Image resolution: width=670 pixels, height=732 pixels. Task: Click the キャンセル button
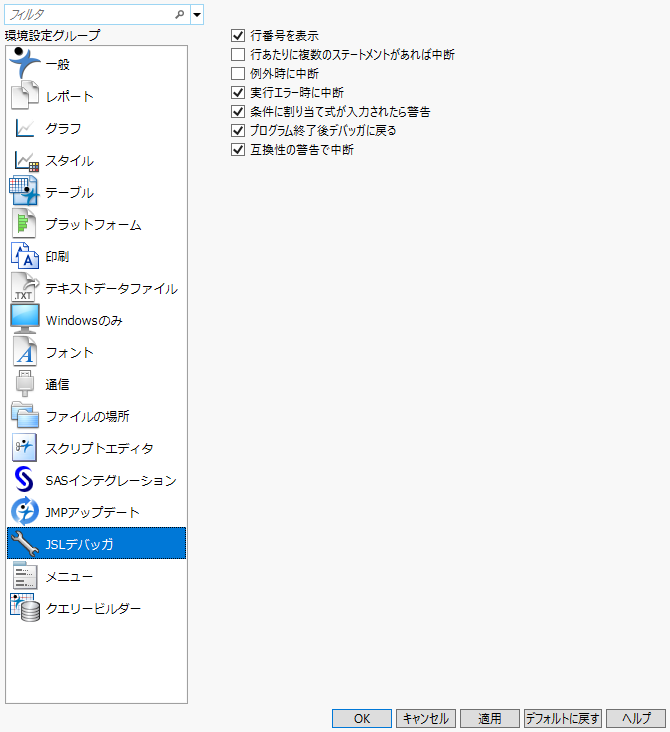426,718
